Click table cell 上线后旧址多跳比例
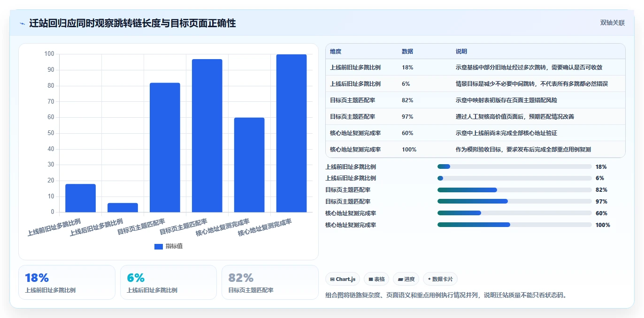Viewport: 644px width, 318px height. point(355,84)
